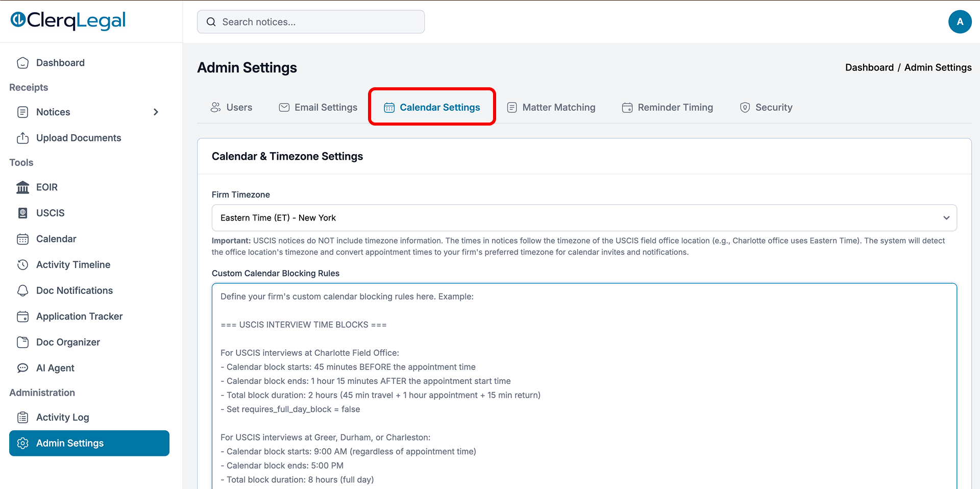
Task: Click the Users tab people icon
Action: 216,107
